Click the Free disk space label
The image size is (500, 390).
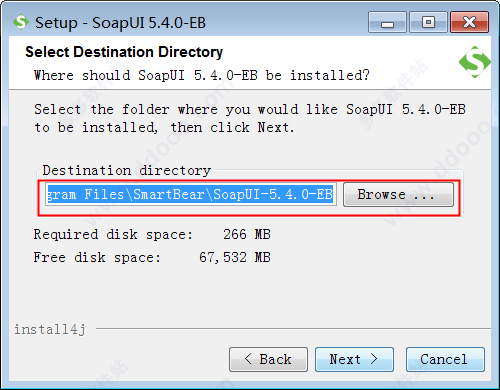(x=97, y=257)
